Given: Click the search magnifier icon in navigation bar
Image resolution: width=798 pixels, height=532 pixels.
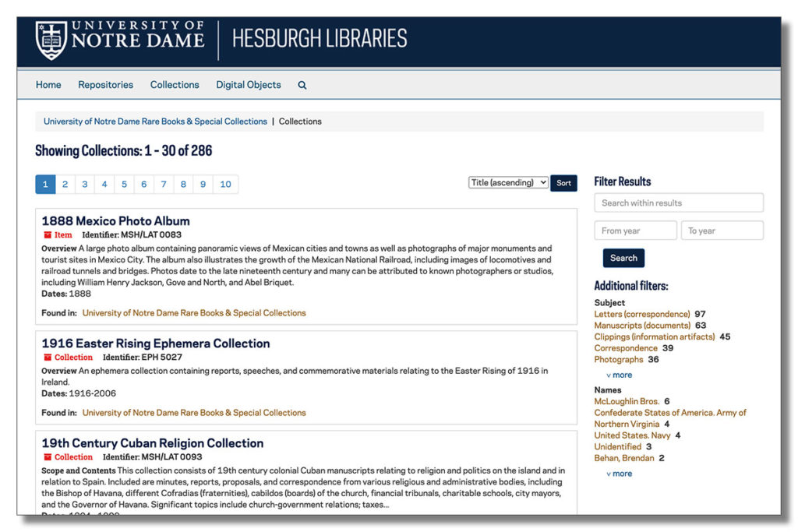Looking at the screenshot, I should 302,85.
